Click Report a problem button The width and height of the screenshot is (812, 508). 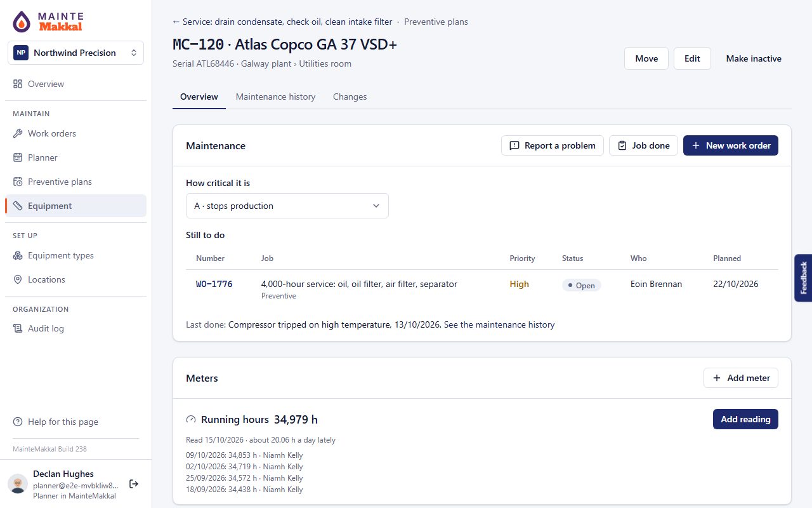tap(553, 145)
